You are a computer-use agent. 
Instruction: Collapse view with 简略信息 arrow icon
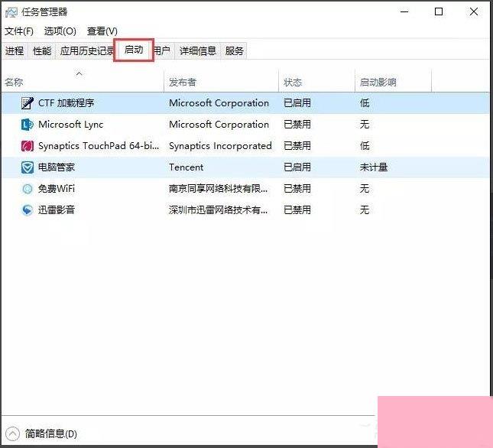tap(12, 433)
